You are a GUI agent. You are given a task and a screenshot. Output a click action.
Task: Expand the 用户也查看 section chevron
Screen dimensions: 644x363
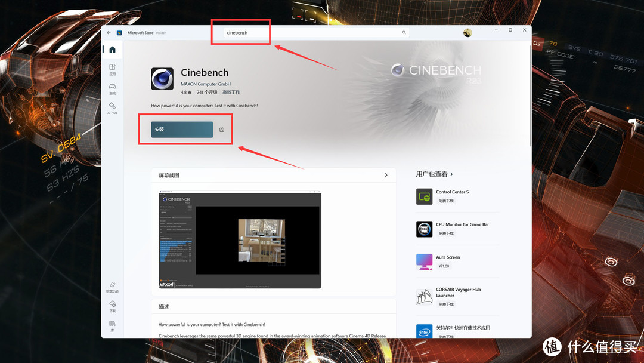[451, 174]
